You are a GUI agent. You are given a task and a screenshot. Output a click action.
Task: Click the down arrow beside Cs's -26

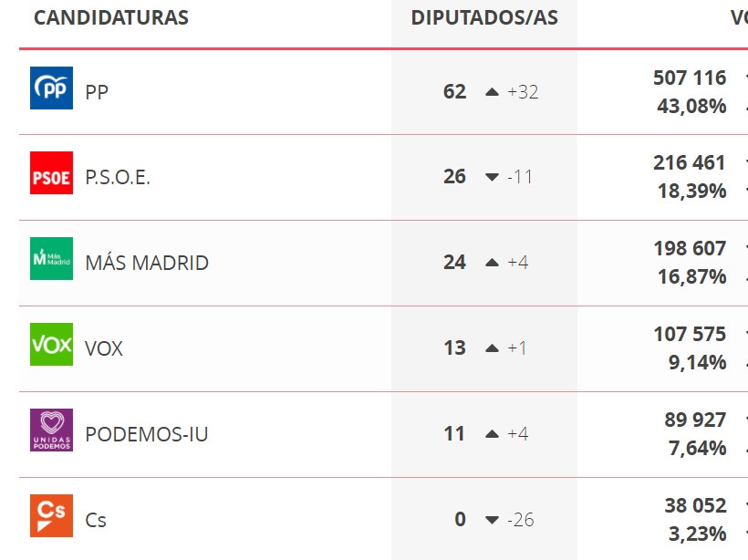click(x=492, y=520)
